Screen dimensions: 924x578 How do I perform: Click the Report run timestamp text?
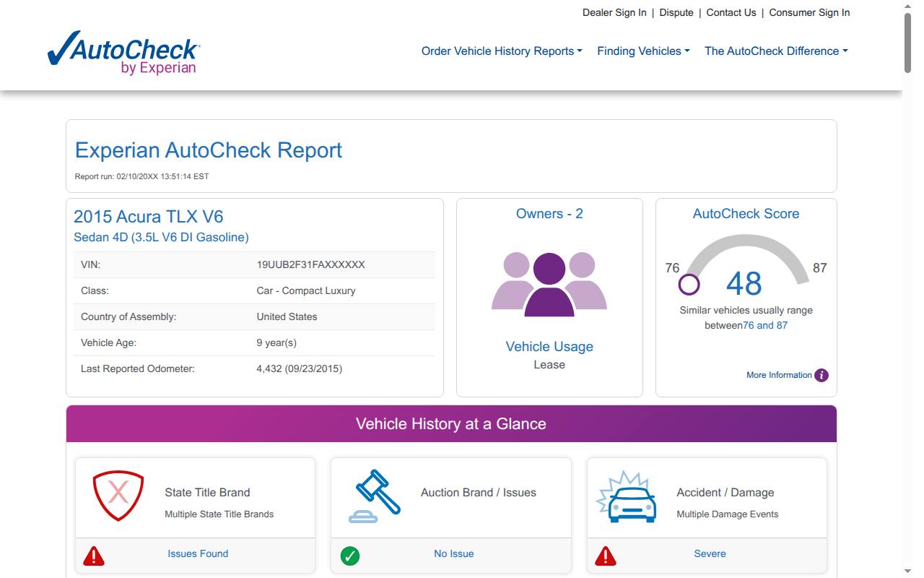coord(141,176)
